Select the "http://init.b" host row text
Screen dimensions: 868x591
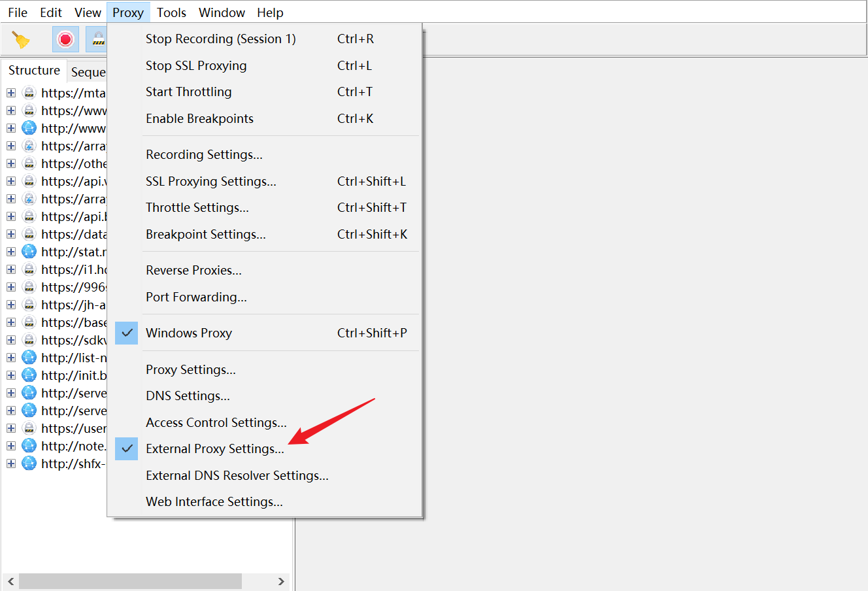click(x=74, y=375)
